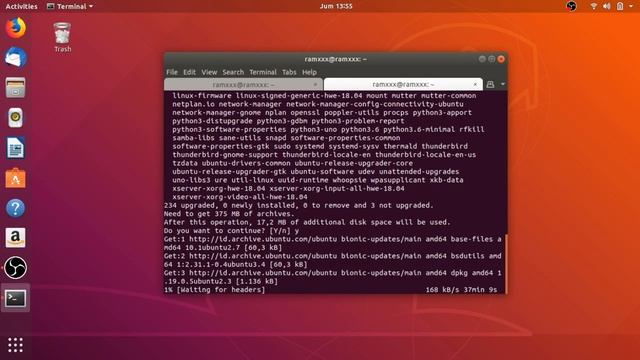Click the '168 kB/s 37min 9s' download speed text
Image resolution: width=640 pixels, height=360 pixels.
pos(461,290)
